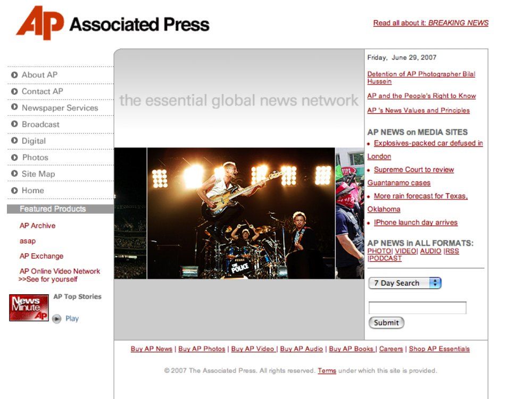Image resolution: width=532 pixels, height=399 pixels.
Task: Click the Submit button
Action: pos(386,323)
